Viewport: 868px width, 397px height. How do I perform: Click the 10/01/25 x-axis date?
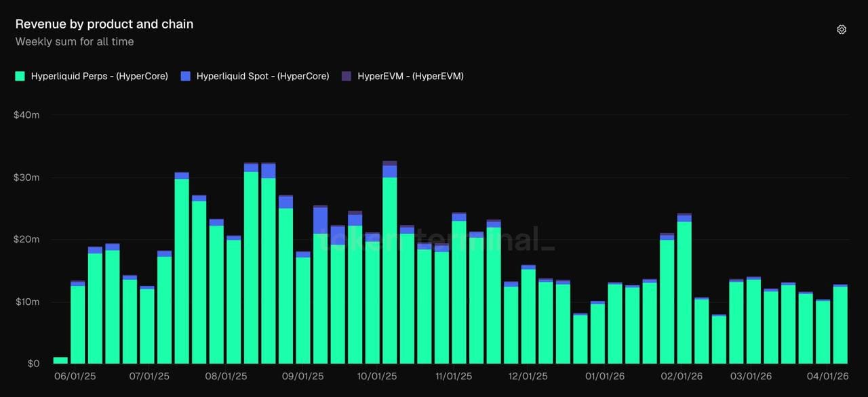376,376
